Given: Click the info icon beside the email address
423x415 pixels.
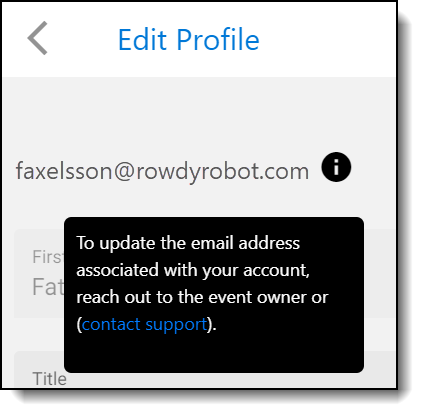Looking at the screenshot, I should tap(336, 167).
